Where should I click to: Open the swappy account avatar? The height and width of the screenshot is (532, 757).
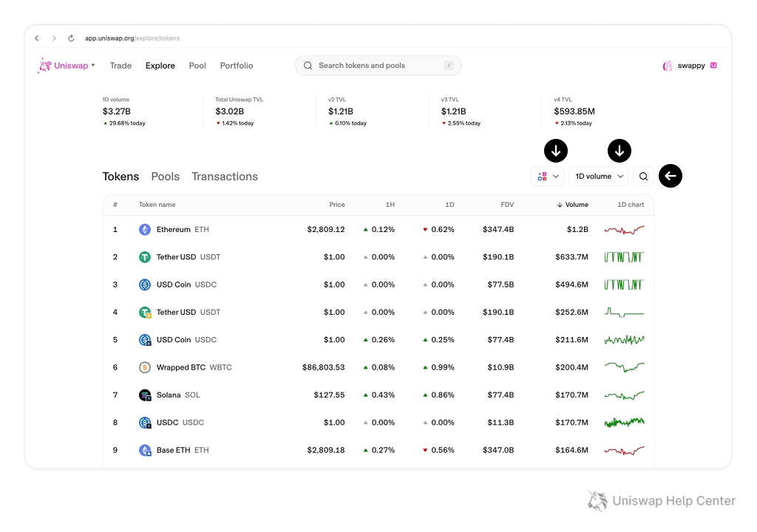[x=668, y=66]
